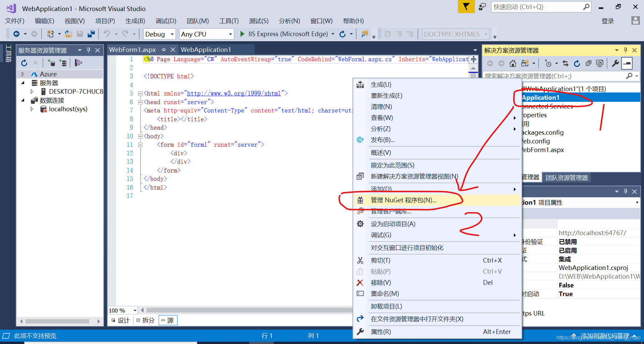644x344 pixels.
Task: Click the Pending Changes Filter clock icon
Action: point(548,63)
